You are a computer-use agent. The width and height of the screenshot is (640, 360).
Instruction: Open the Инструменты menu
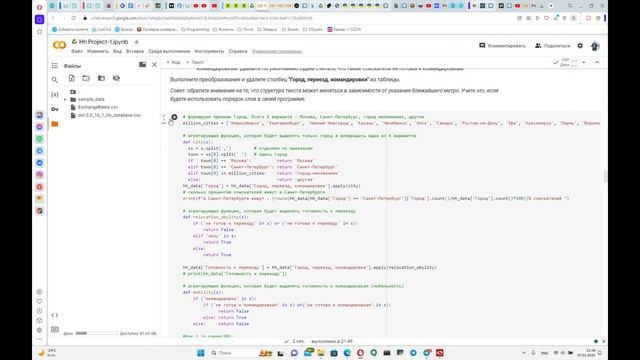click(209, 51)
